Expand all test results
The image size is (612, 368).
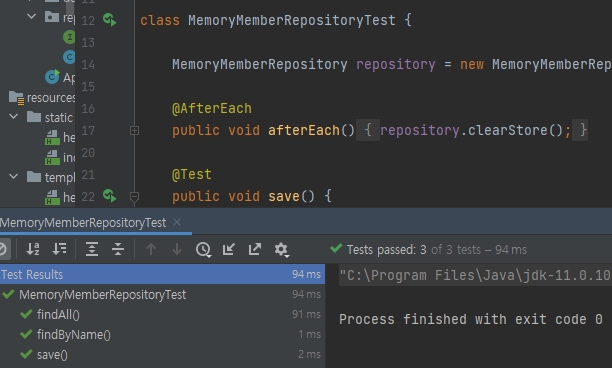click(x=92, y=249)
